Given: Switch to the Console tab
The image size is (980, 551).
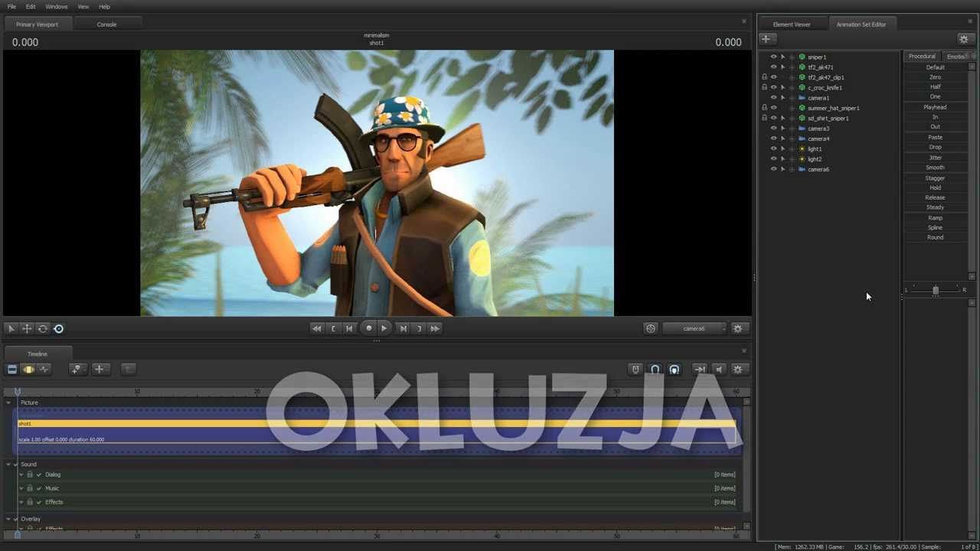Looking at the screenshot, I should pos(106,24).
